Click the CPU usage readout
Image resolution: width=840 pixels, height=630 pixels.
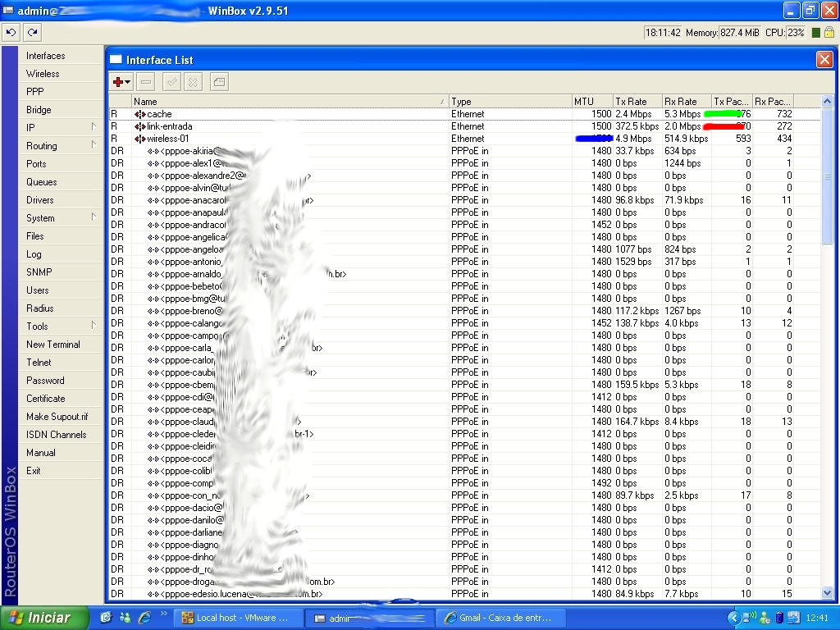pyautogui.click(x=796, y=33)
